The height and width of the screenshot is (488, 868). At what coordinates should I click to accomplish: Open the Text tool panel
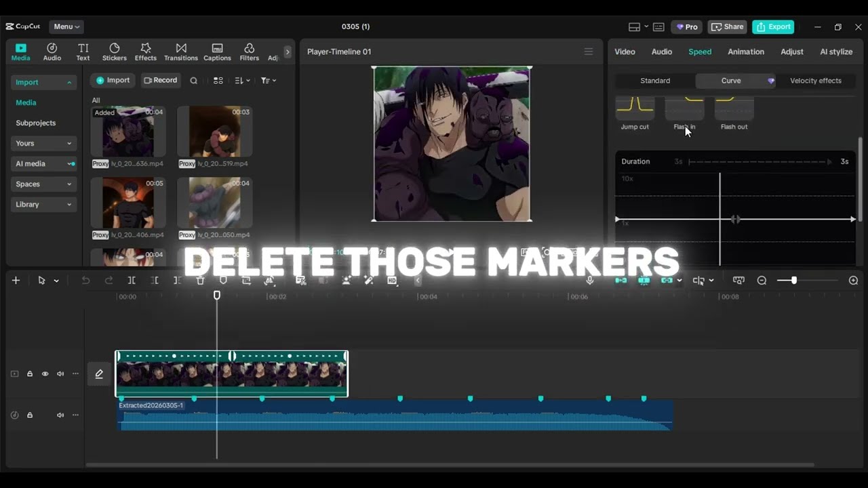tap(83, 52)
